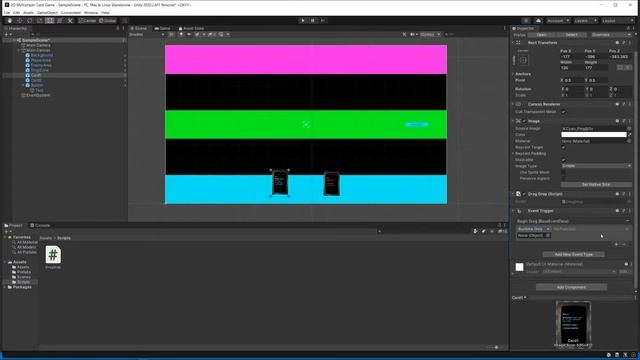Image resolution: width=640 pixels, height=360 pixels.
Task: Click the Play button
Action: pyautogui.click(x=303, y=20)
